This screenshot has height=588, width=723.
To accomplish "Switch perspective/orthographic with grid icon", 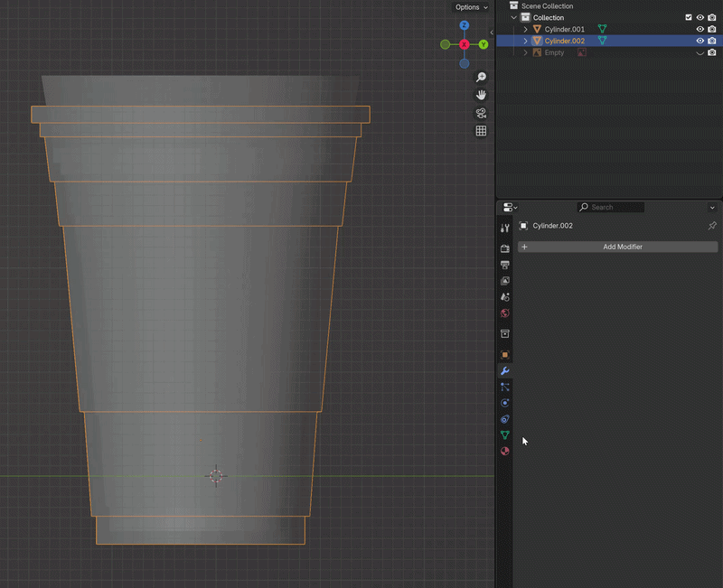I will (481, 131).
